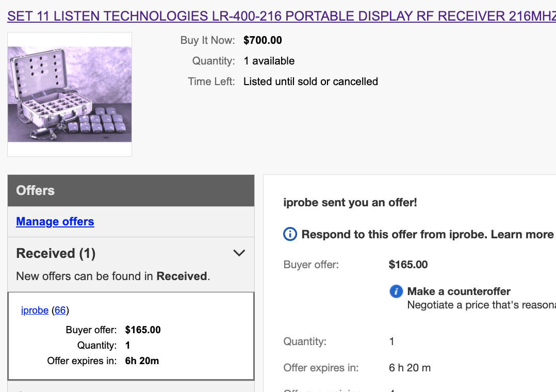Open the Manage offers link
The width and height of the screenshot is (556, 392).
[55, 222]
